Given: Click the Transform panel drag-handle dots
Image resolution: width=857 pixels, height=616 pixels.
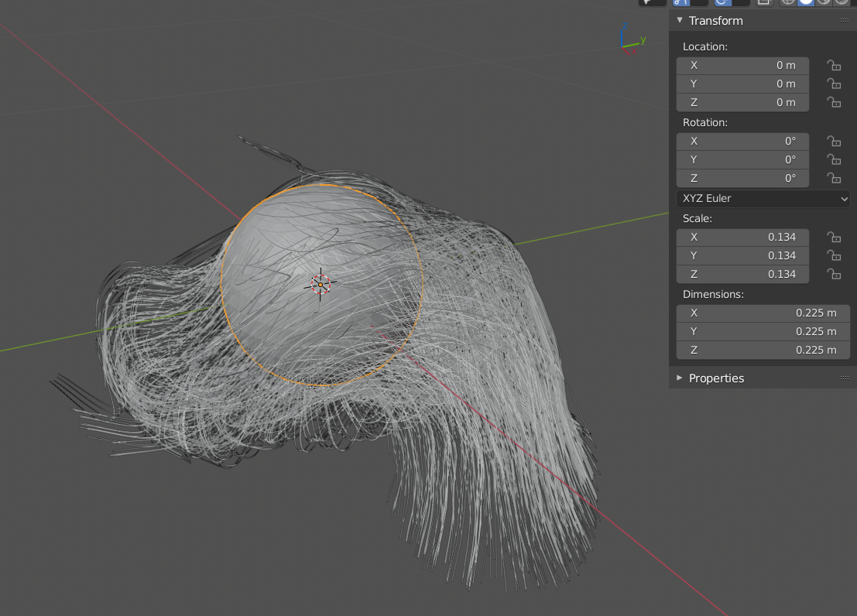Looking at the screenshot, I should point(845,20).
